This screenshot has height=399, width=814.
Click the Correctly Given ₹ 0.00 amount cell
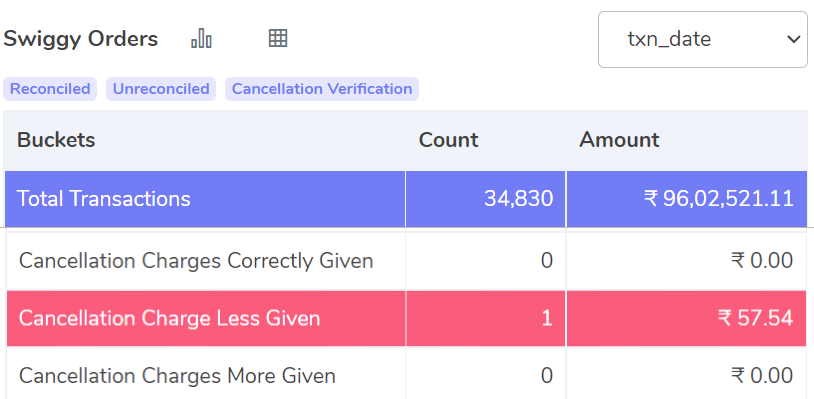click(x=687, y=260)
